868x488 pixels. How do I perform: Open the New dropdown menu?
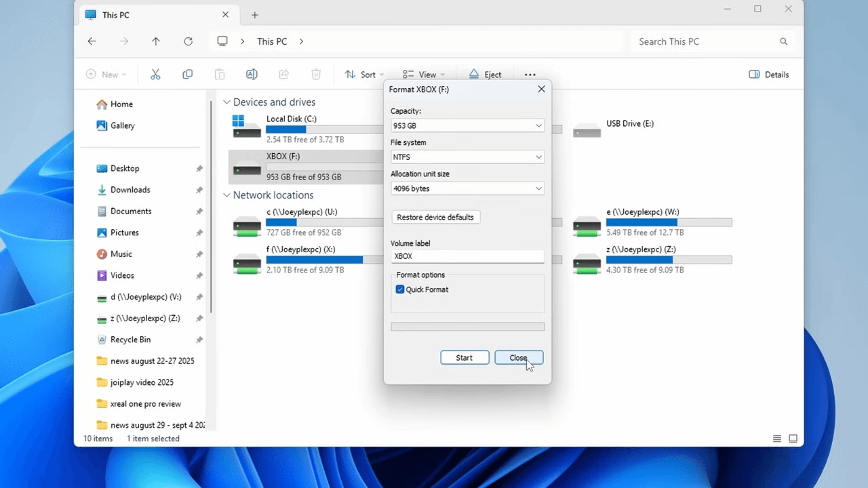click(x=106, y=75)
